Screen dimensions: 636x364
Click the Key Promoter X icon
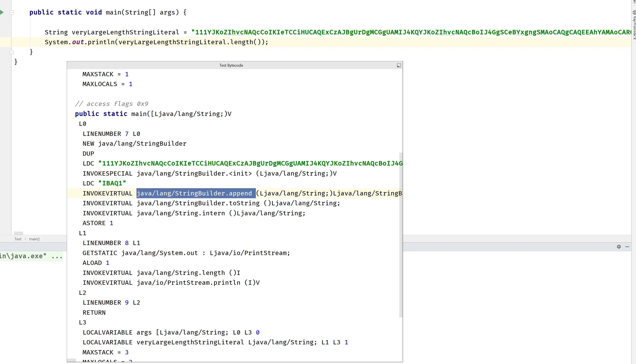click(634, 12)
